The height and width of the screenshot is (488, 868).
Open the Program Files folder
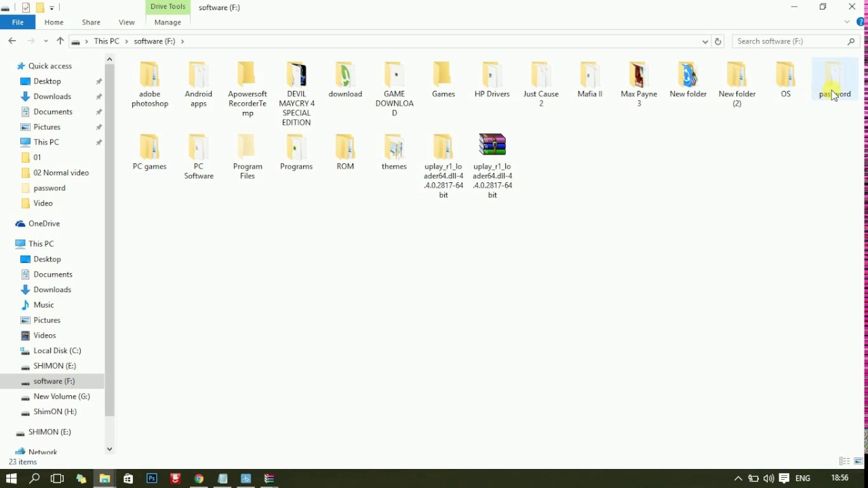(248, 157)
